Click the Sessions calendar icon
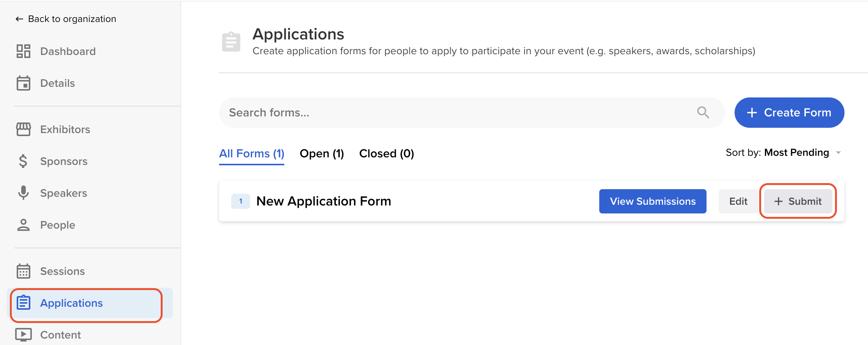Viewport: 868px width, 345px height. 24,271
